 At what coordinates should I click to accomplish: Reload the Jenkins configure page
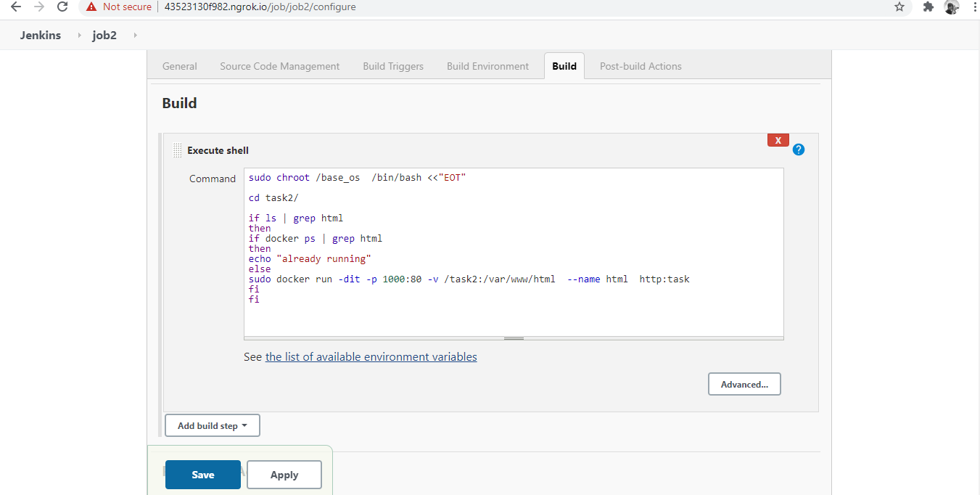(62, 7)
